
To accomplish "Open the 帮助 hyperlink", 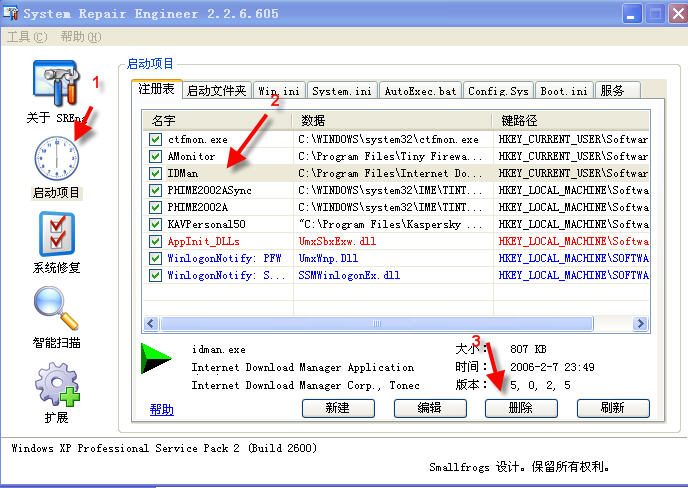I will click(161, 409).
